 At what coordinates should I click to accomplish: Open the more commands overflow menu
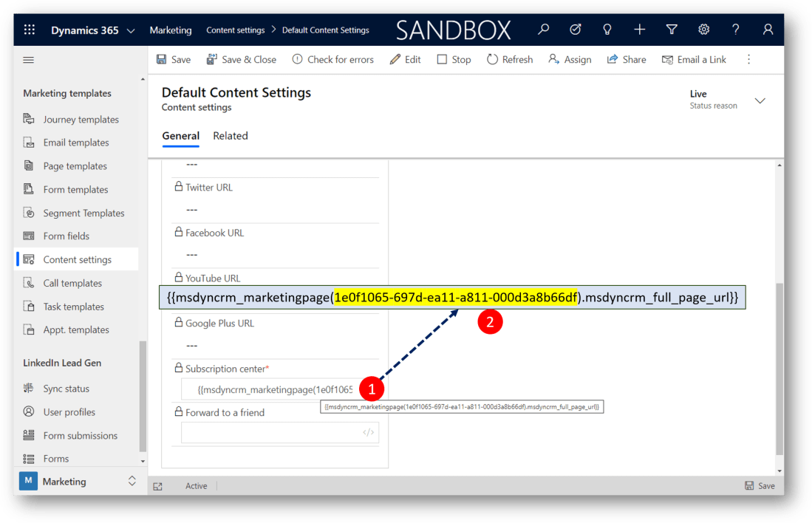tap(748, 60)
